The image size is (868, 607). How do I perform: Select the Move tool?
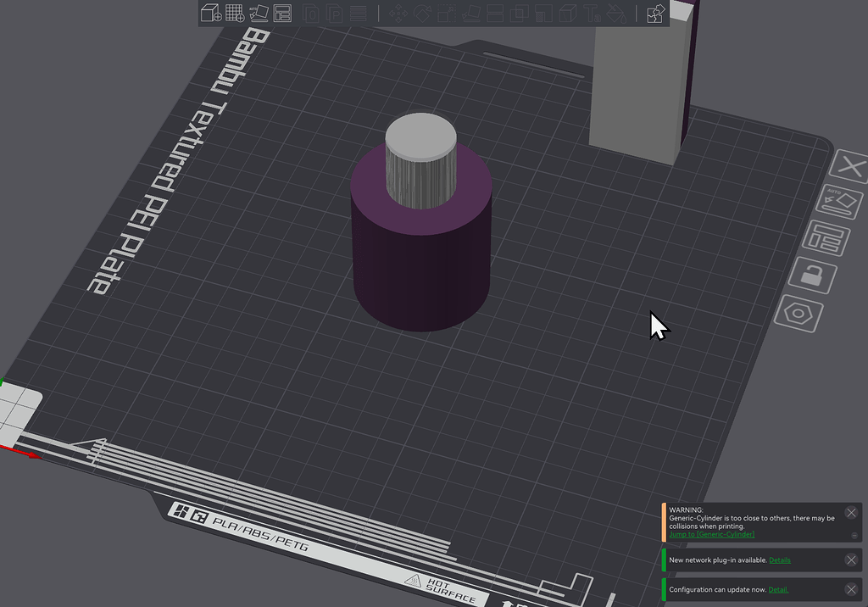pos(398,13)
